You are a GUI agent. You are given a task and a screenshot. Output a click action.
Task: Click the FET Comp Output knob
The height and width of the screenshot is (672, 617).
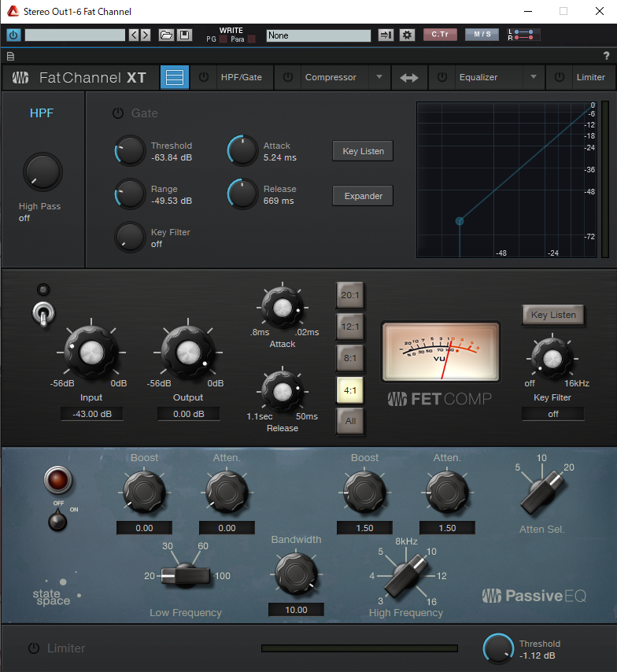coord(188,353)
